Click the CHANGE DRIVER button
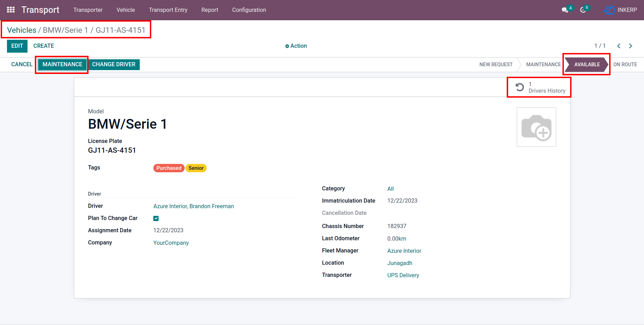 pyautogui.click(x=114, y=65)
